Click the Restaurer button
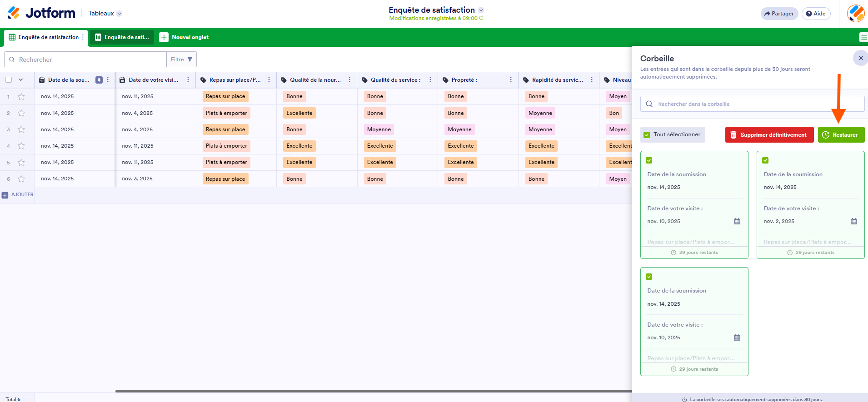This screenshot has width=868, height=402. click(x=841, y=135)
